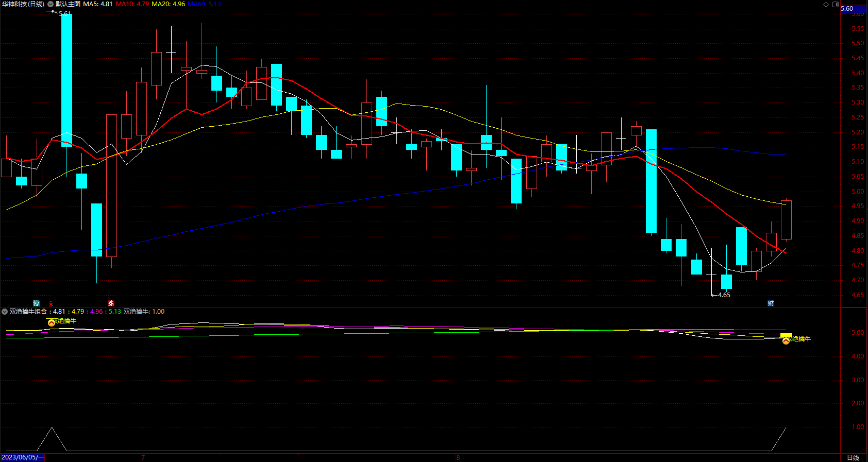Click the stock title 华神科技(日线)
The height and width of the screenshot is (462, 868).
coord(23,4)
